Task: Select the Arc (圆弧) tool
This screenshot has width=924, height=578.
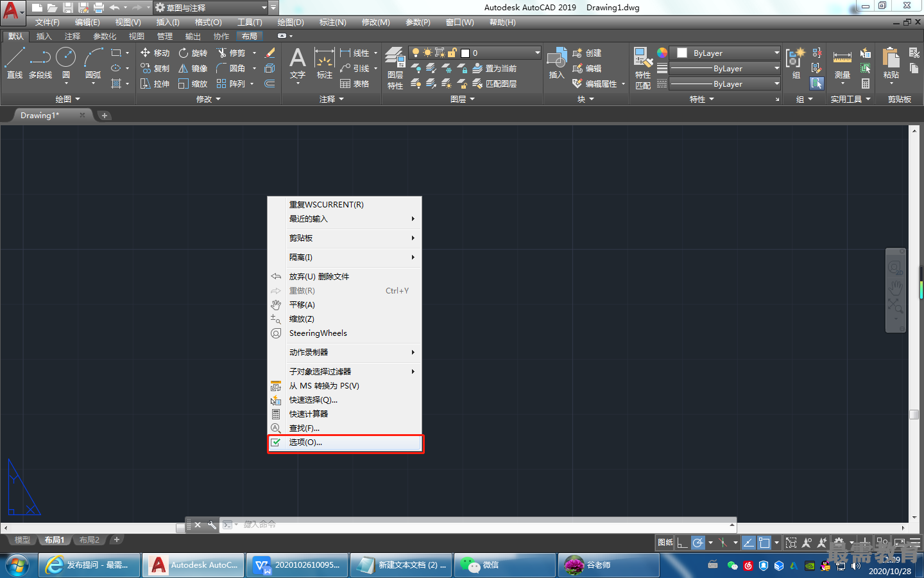Action: click(93, 63)
